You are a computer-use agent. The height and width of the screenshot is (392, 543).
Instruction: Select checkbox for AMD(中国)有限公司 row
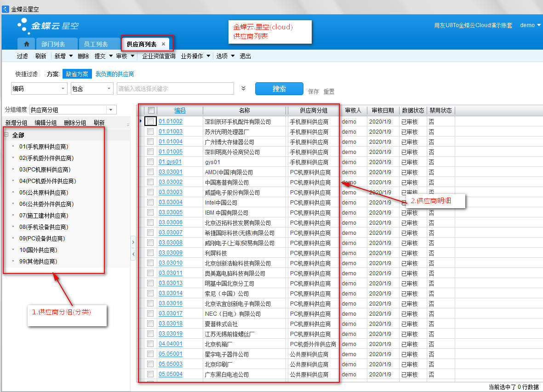point(150,172)
